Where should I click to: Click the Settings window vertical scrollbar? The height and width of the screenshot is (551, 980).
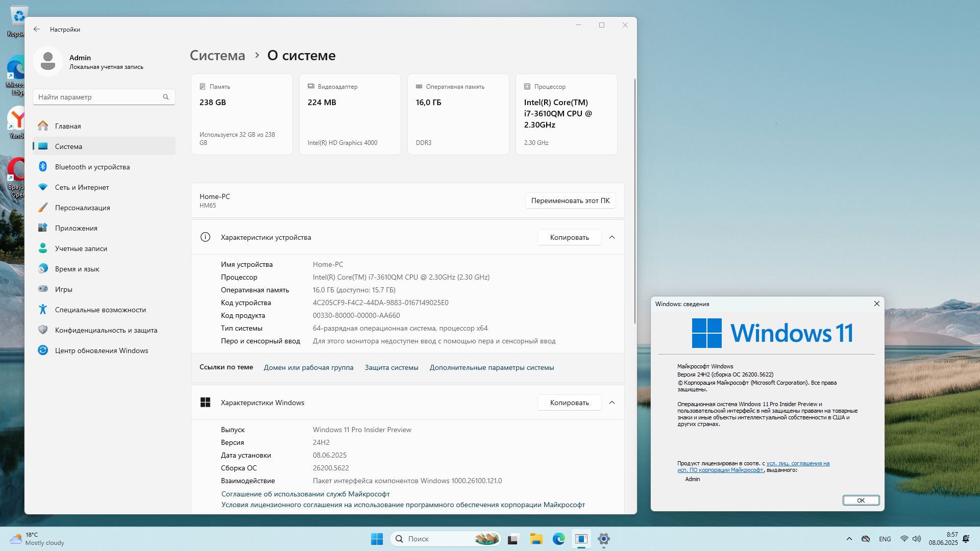634,202
